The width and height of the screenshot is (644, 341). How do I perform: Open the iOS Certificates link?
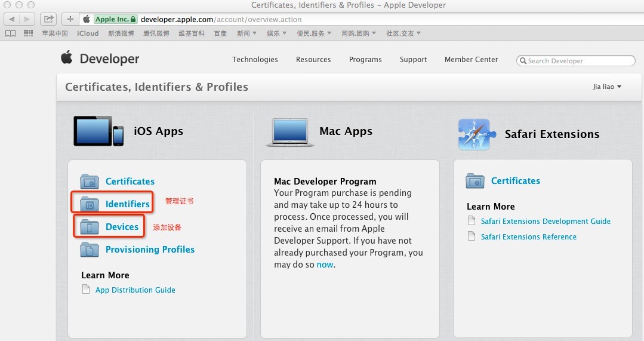coord(130,181)
